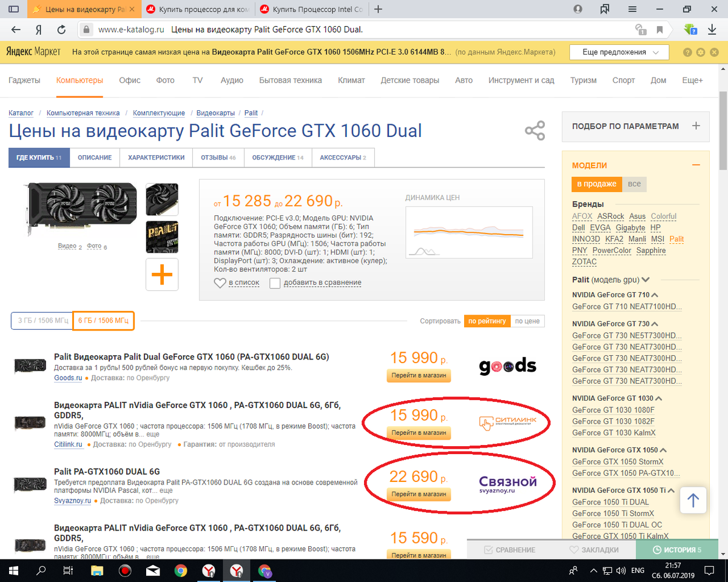The image size is (728, 582).
Task: Click the address bar URL field
Action: click(x=364, y=29)
